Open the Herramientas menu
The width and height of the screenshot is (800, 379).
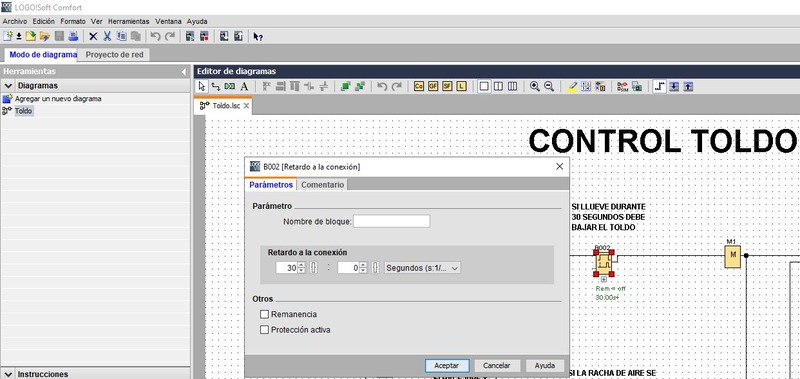[x=129, y=21]
